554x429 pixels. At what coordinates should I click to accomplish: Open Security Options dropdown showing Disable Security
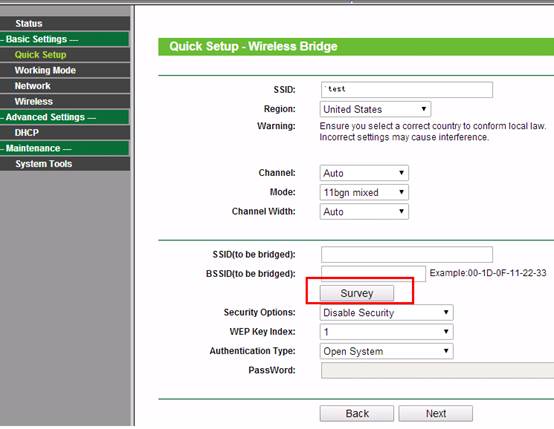click(x=387, y=313)
